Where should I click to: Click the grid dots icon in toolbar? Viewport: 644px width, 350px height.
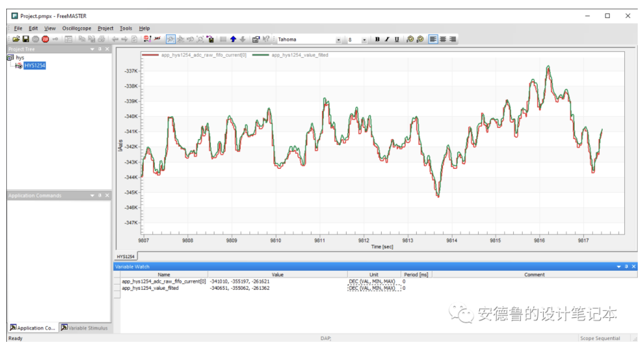(223, 39)
